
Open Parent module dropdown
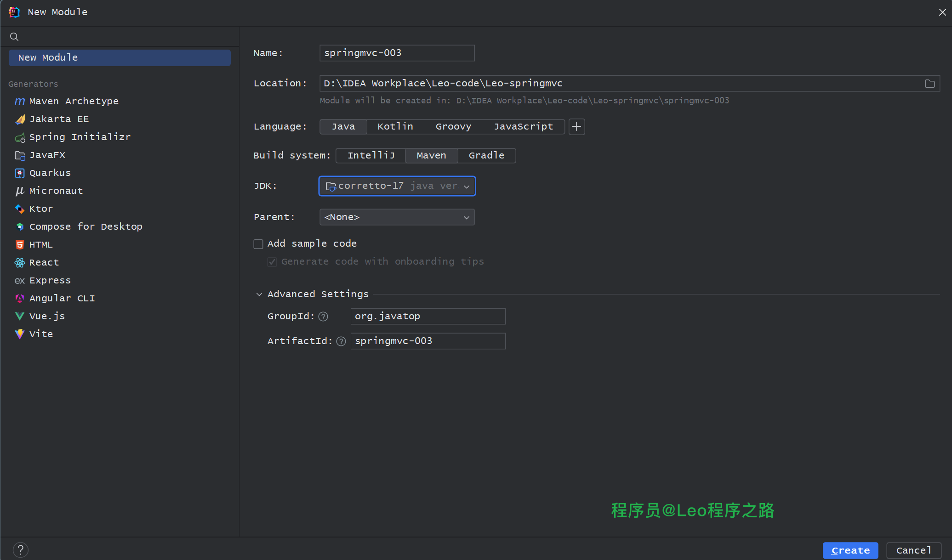pos(396,216)
